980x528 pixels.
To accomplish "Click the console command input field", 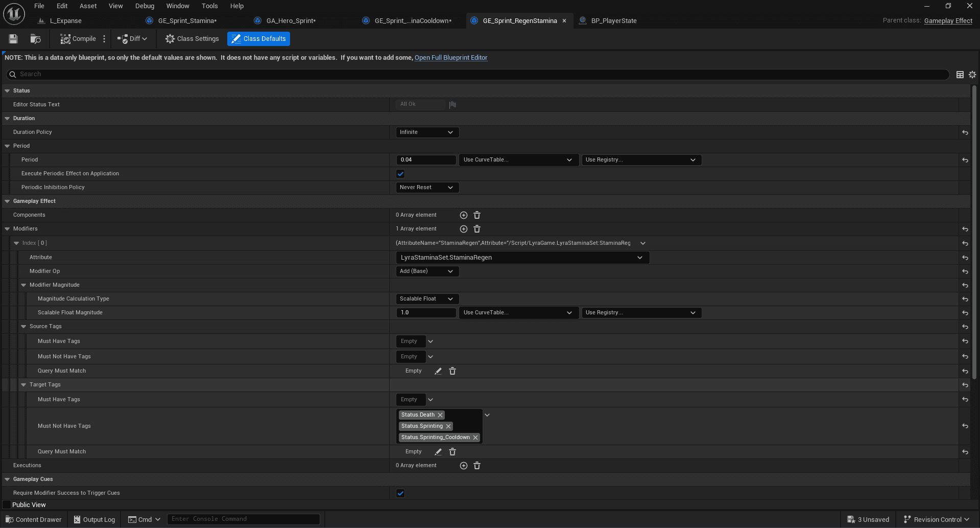I will [244, 519].
